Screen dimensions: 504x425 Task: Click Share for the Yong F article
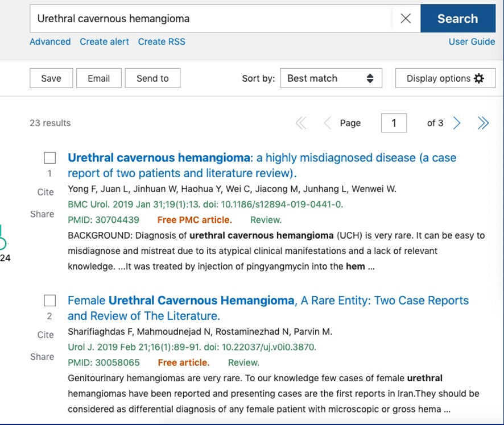42,214
